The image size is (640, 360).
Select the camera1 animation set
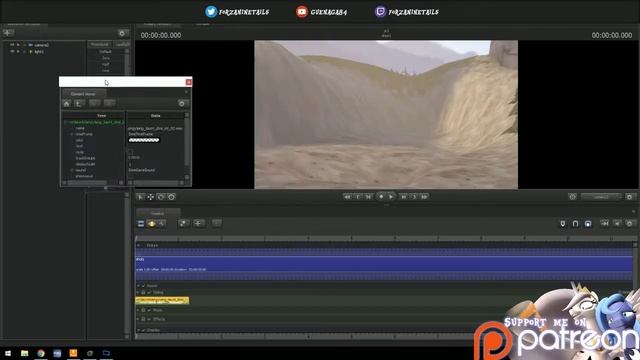point(41,45)
